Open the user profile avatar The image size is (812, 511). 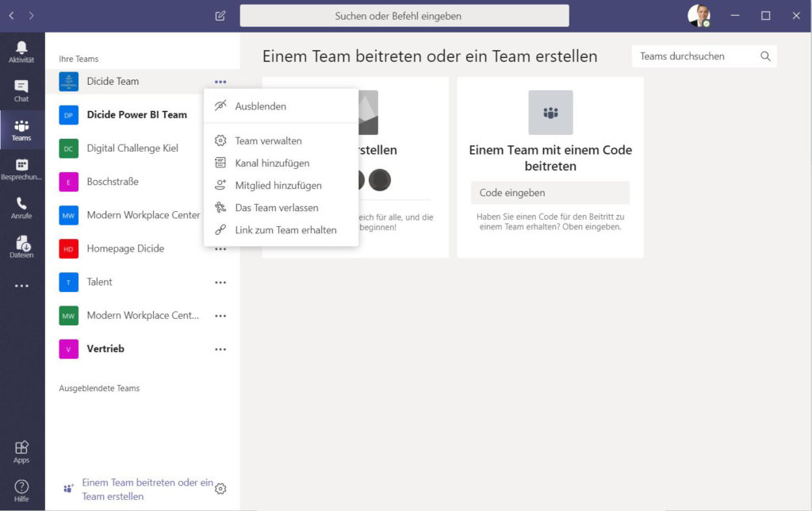tap(699, 16)
